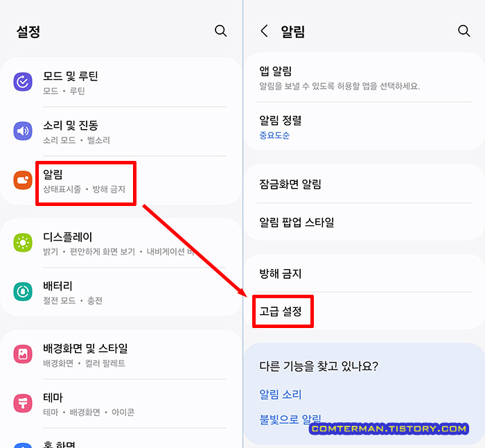Image resolution: width=485 pixels, height=448 pixels.
Task: Tap the green 디스플레이 sun icon
Action: pos(23,243)
